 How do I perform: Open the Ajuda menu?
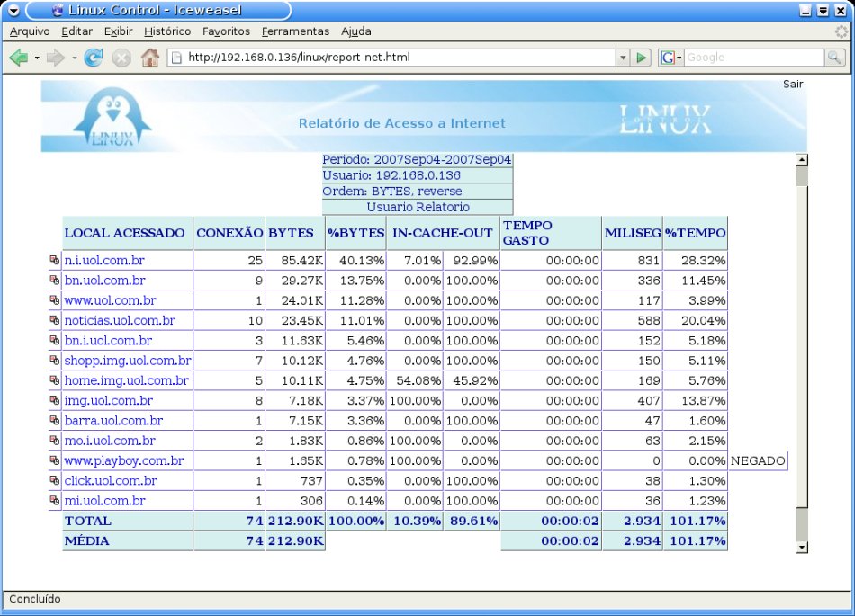(x=356, y=31)
